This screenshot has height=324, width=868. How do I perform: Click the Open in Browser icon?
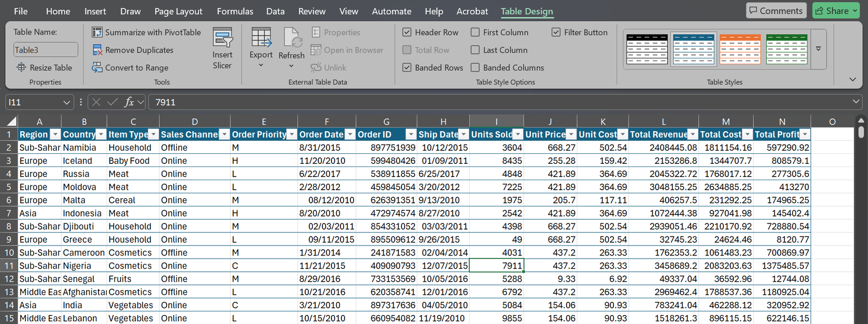(x=316, y=50)
